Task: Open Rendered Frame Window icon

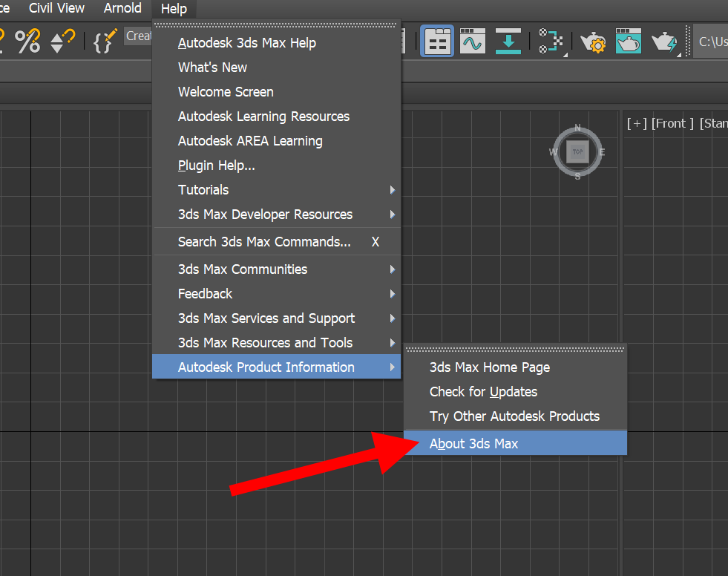Action: (629, 42)
